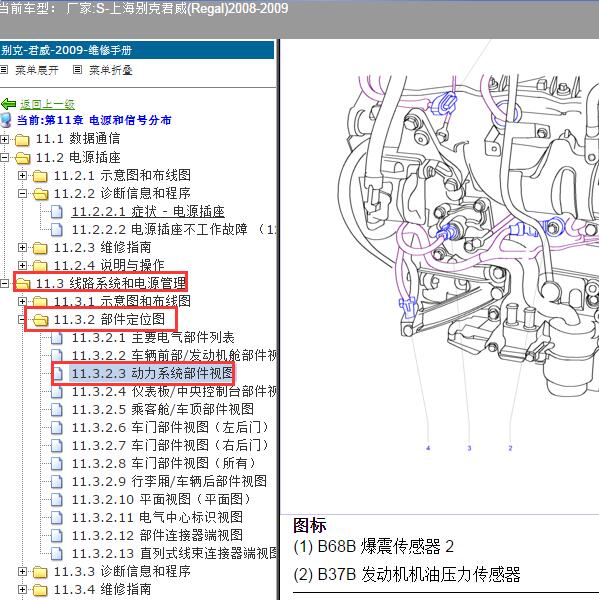
Task: Click the icon beside 菜单折叠
Action: pyautogui.click(x=77, y=70)
